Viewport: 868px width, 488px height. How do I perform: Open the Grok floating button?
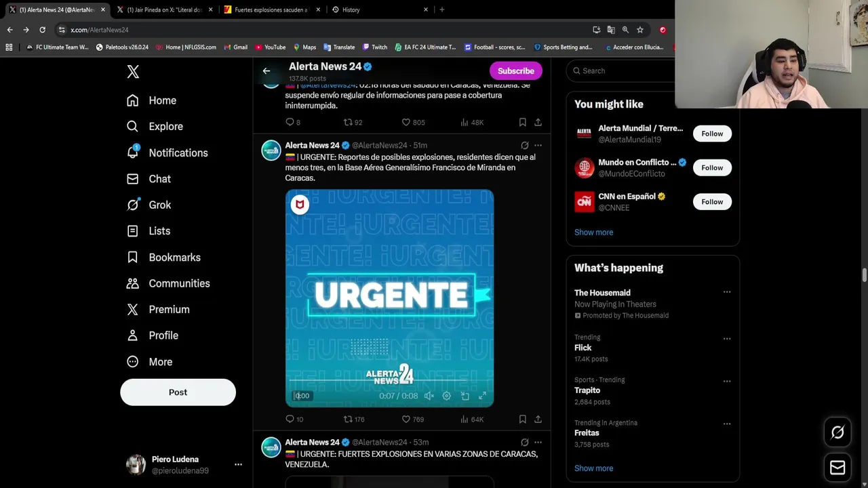pyautogui.click(x=837, y=432)
